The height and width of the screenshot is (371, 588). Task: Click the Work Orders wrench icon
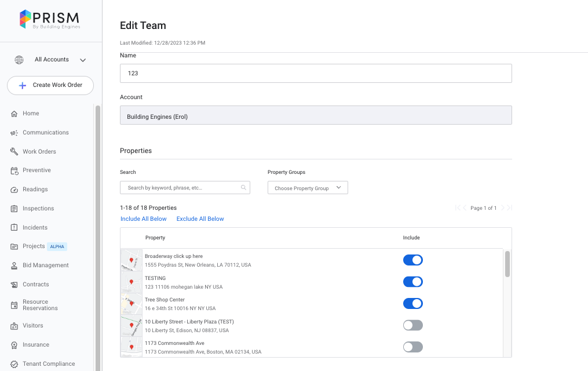click(x=14, y=152)
